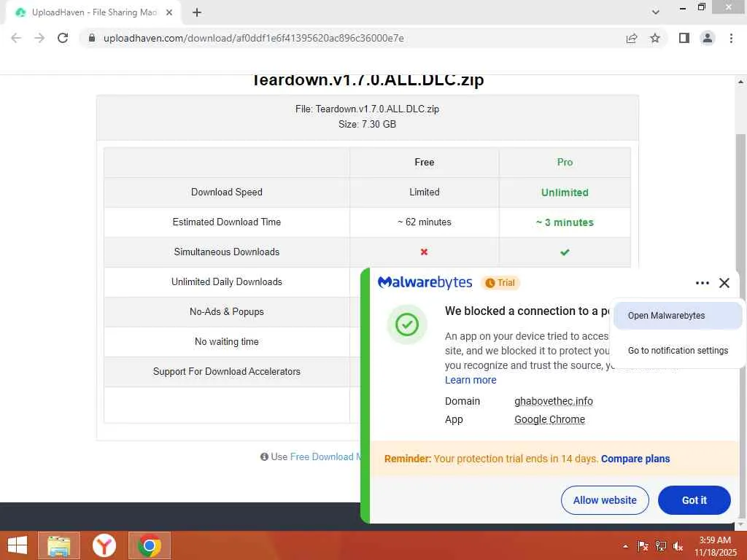Open the Compare plans link
Screen dimensions: 747x560
pyautogui.click(x=635, y=459)
